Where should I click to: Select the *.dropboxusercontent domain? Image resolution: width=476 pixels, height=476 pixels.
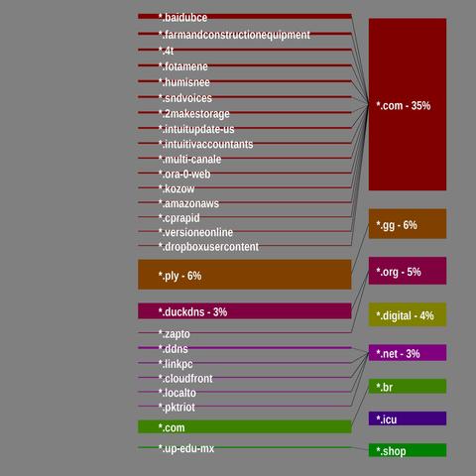pos(208,247)
